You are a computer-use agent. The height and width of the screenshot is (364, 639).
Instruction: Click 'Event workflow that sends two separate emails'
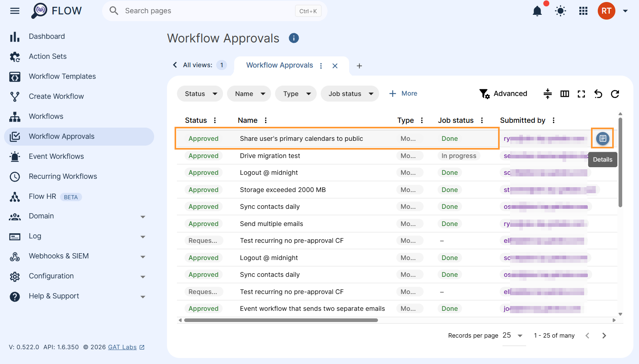point(312,308)
